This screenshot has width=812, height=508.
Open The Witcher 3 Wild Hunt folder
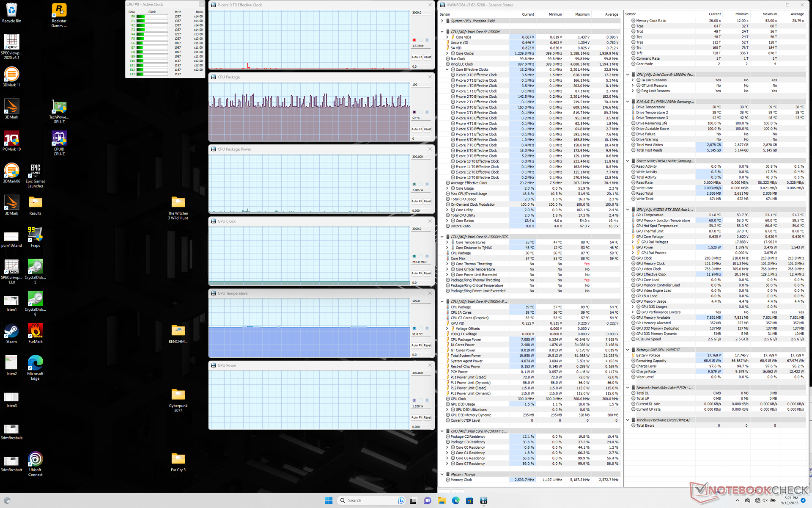click(x=178, y=207)
